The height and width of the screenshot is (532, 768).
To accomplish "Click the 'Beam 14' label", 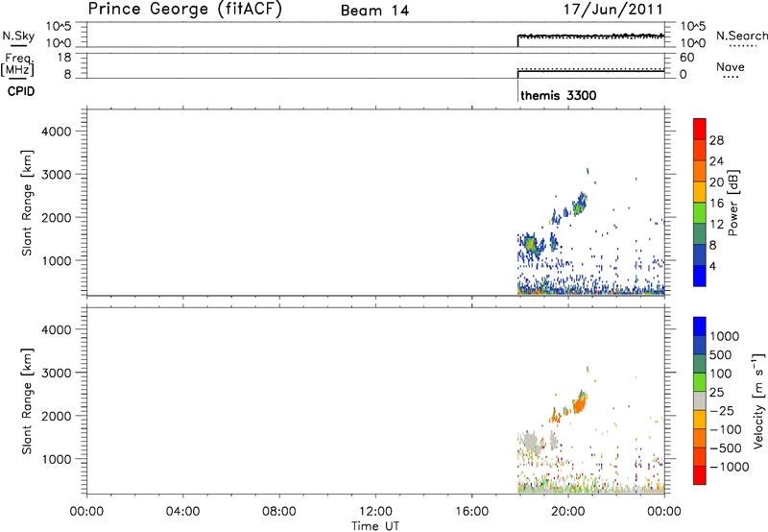I will [374, 11].
